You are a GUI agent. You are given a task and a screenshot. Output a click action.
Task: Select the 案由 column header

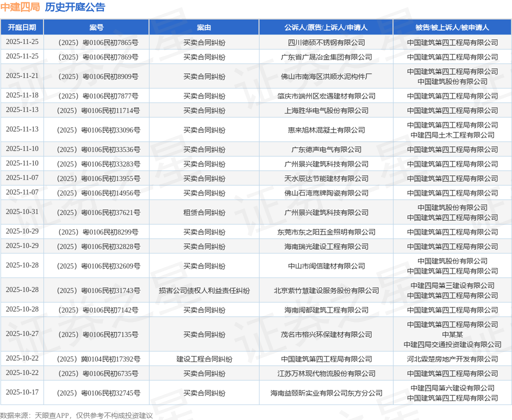click(204, 27)
